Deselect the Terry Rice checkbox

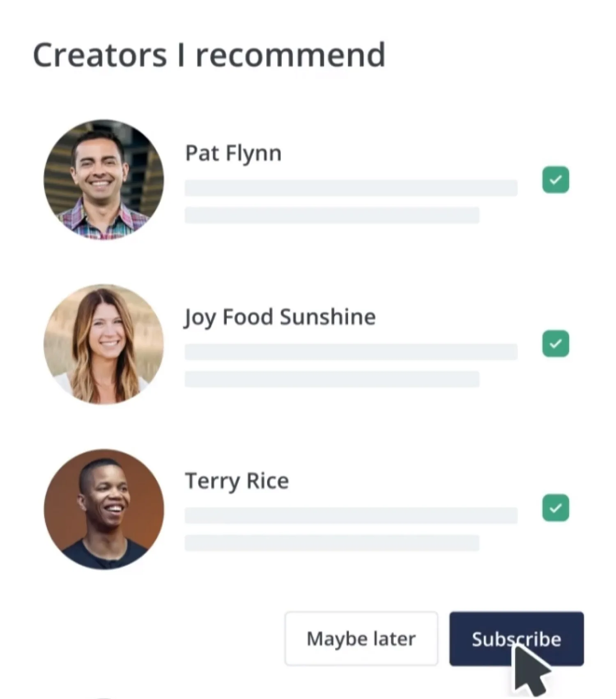point(556,508)
